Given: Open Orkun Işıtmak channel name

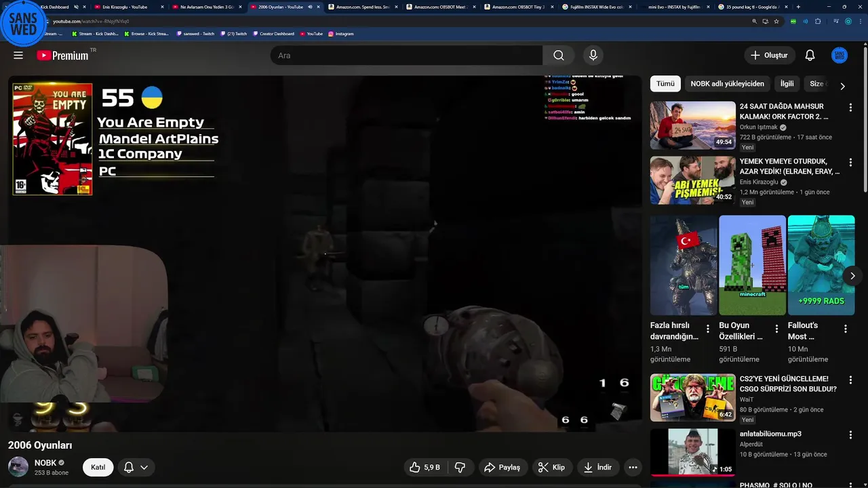Looking at the screenshot, I should click(758, 127).
